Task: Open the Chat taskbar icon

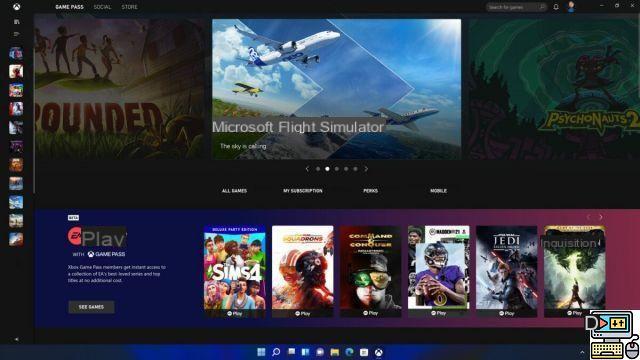Action: pos(320,352)
